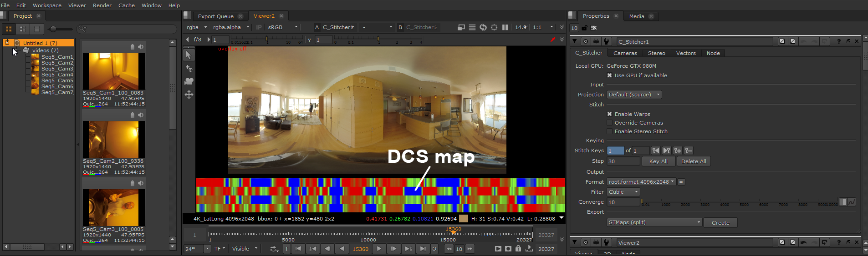The width and height of the screenshot is (868, 256).
Task: Lock the timeline frame range
Action: (518, 249)
